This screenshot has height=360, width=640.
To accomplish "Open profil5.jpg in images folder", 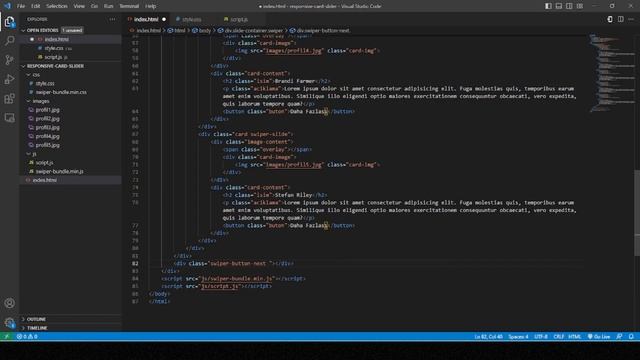I will (x=47, y=145).
